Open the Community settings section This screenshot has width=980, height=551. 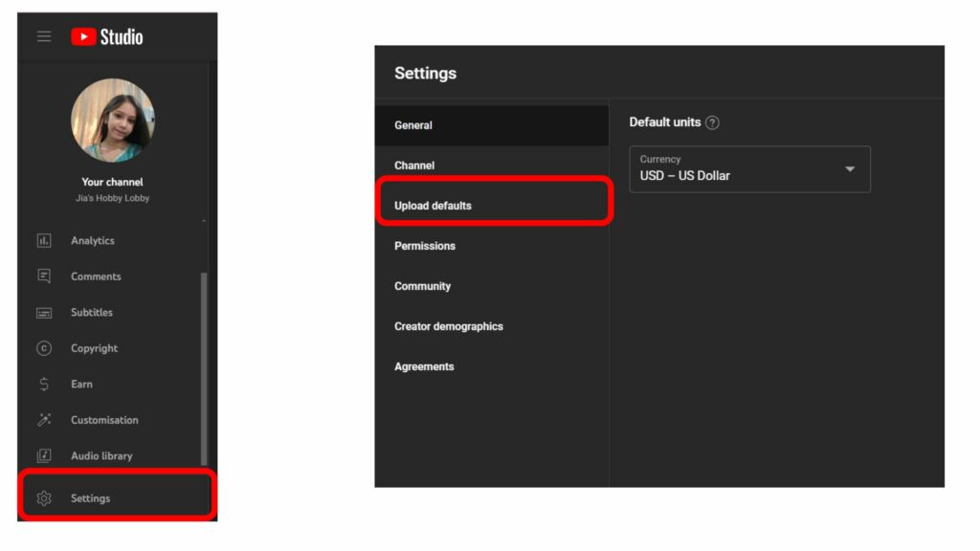pos(422,286)
